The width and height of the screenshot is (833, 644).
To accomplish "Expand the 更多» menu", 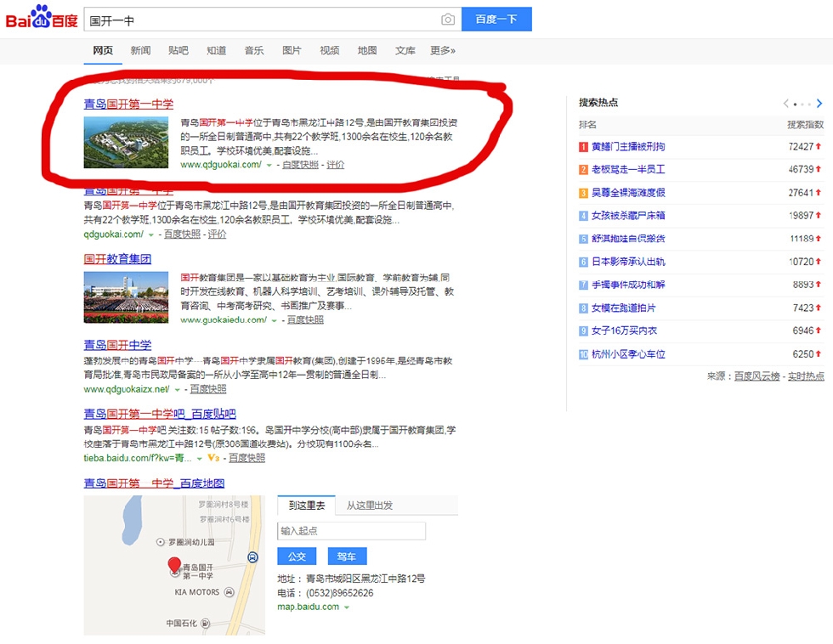I will [443, 50].
